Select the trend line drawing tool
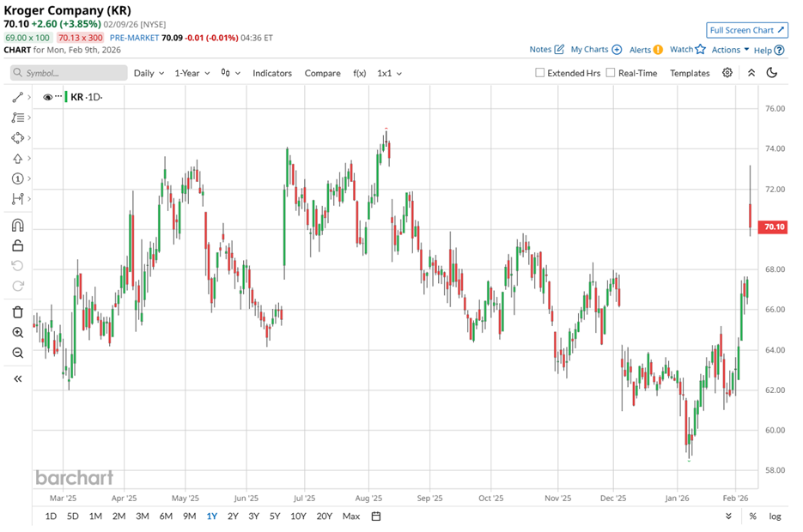Screen dimensions: 803x532 pyautogui.click(x=17, y=97)
